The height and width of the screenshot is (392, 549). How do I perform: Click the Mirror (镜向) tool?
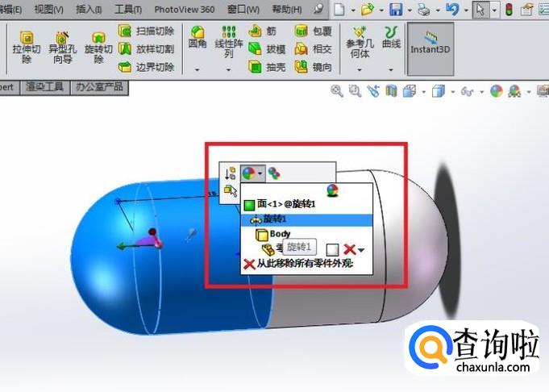coord(314,67)
